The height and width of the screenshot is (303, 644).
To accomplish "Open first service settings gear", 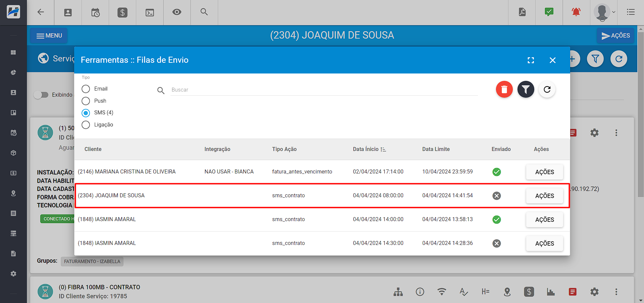I will [594, 133].
